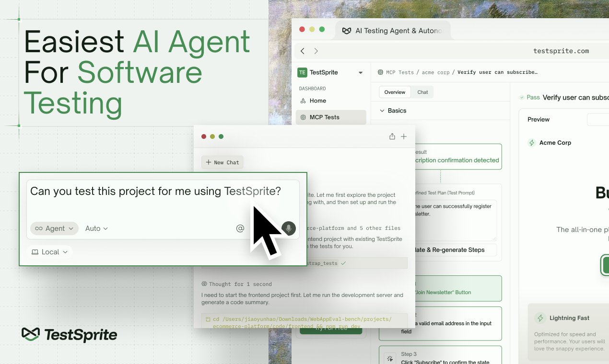Click the testsprite.com address bar
The height and width of the screenshot is (364, 609).
tap(561, 51)
